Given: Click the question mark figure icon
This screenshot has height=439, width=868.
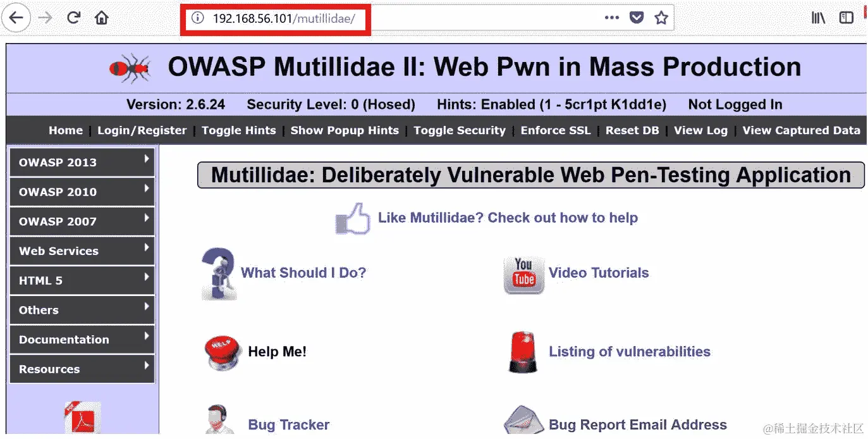Looking at the screenshot, I should (x=219, y=273).
